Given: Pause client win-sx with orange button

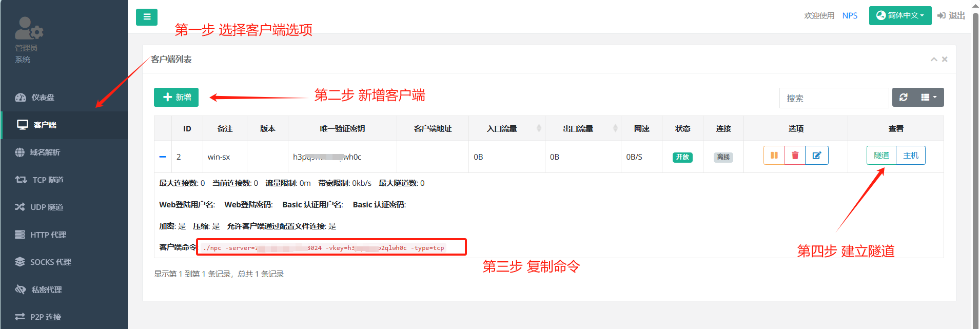Looking at the screenshot, I should (774, 156).
